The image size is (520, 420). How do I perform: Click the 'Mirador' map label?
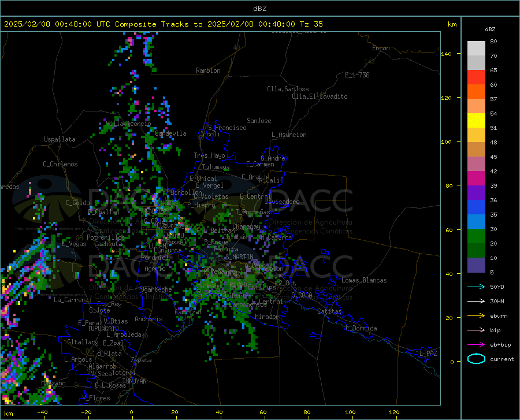267,317
